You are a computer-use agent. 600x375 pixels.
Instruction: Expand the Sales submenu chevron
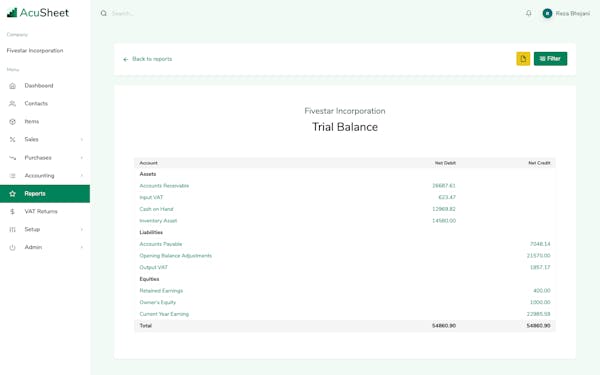(x=82, y=140)
